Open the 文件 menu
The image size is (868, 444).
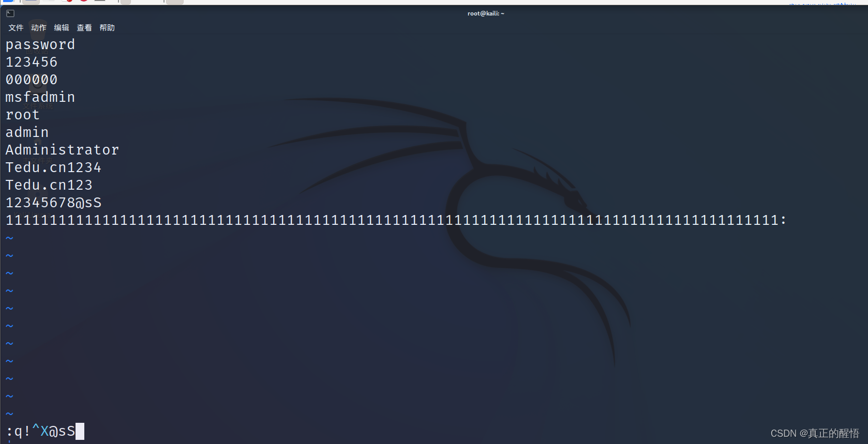pyautogui.click(x=16, y=28)
